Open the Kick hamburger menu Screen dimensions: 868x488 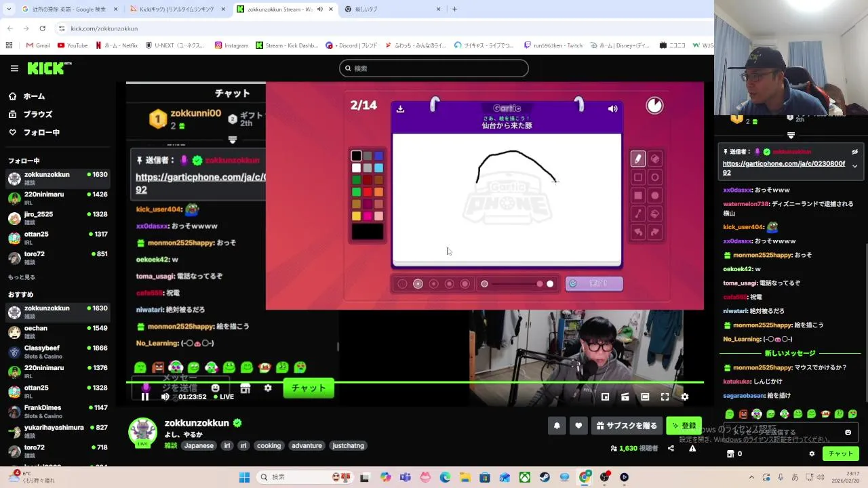coord(14,68)
